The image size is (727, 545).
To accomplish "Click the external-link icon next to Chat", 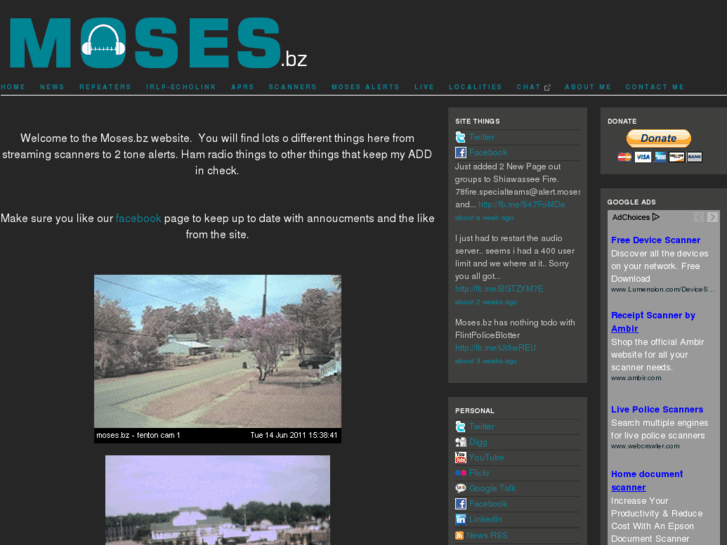I will pos(547,87).
